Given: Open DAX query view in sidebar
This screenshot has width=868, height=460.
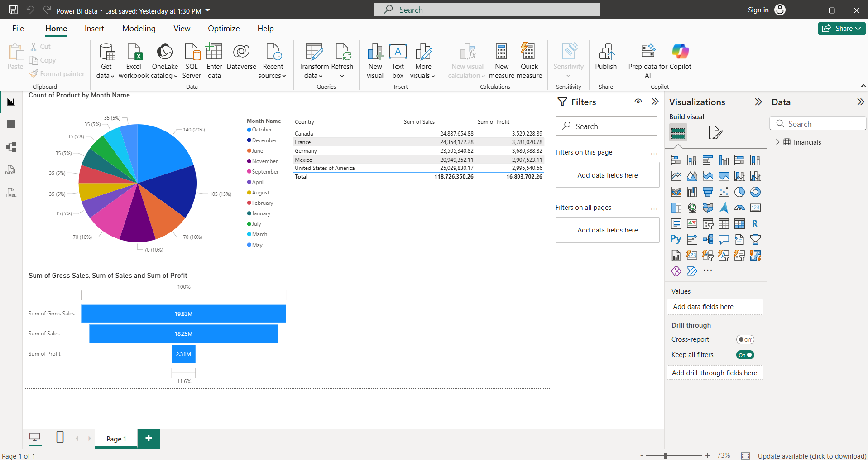Looking at the screenshot, I should tap(11, 170).
